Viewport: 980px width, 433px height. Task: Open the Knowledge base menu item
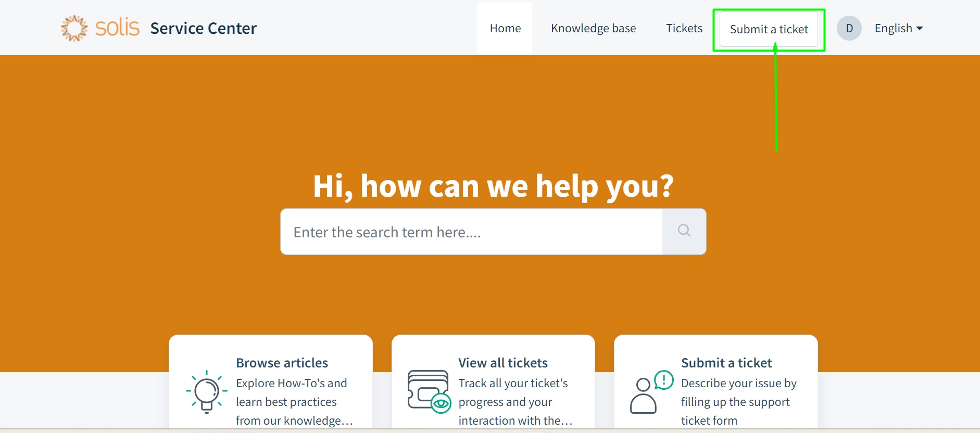click(x=594, y=28)
